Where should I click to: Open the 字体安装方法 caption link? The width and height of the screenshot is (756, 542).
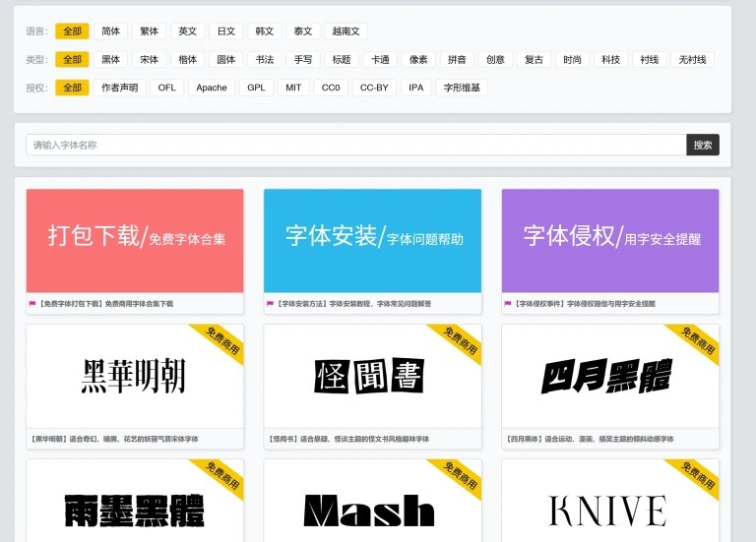(x=353, y=304)
